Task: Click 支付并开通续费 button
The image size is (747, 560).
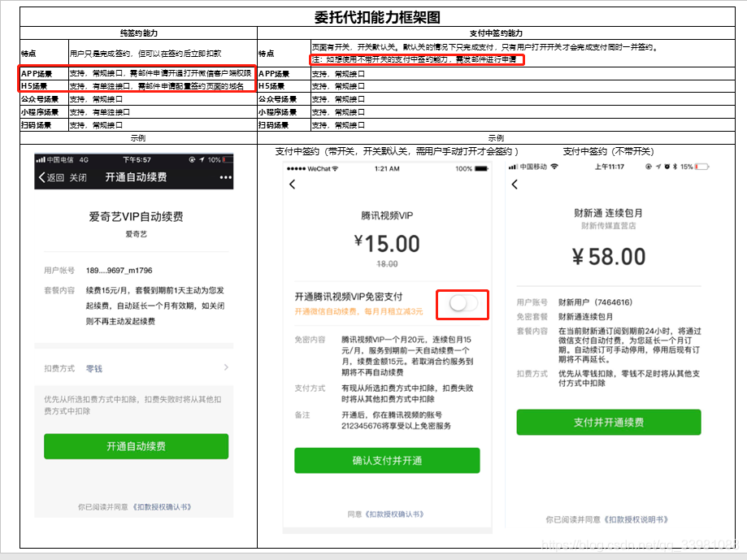Action: pos(608,422)
